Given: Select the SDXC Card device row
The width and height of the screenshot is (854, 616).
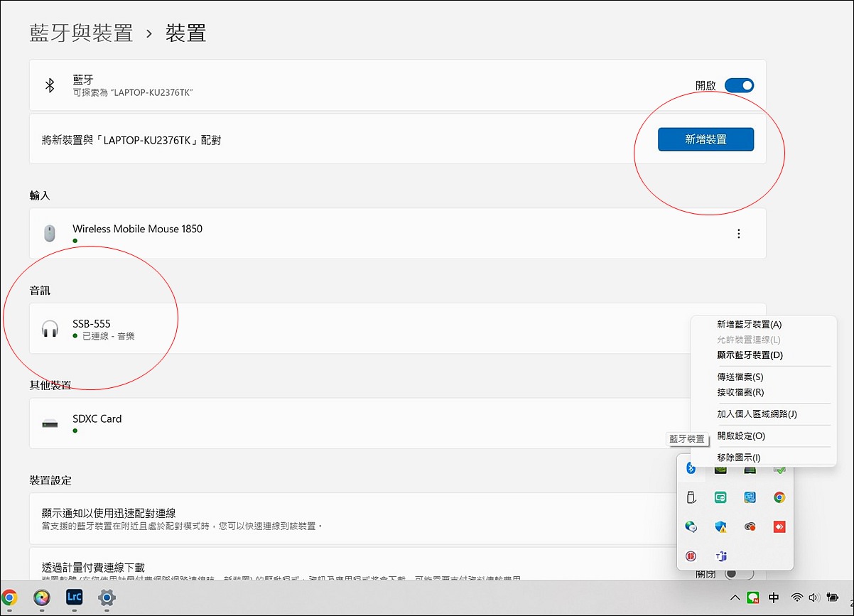Looking at the screenshot, I should pyautogui.click(x=398, y=423).
